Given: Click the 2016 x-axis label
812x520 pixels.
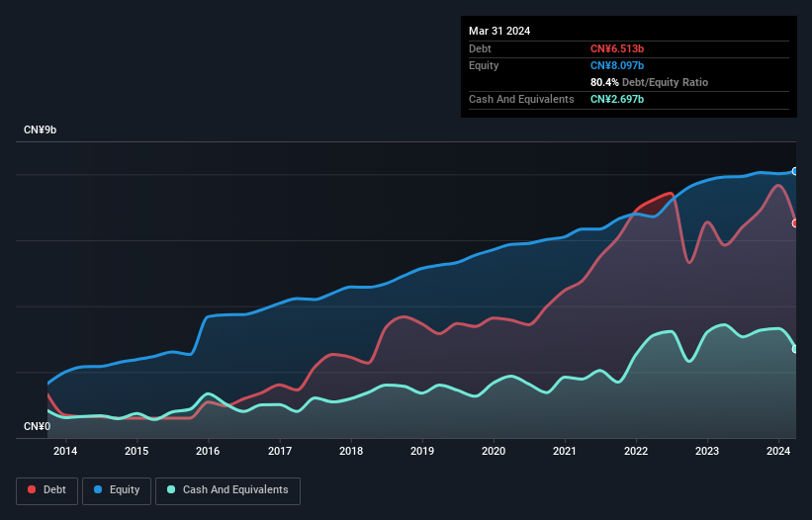Looking at the screenshot, I should coord(208,452).
